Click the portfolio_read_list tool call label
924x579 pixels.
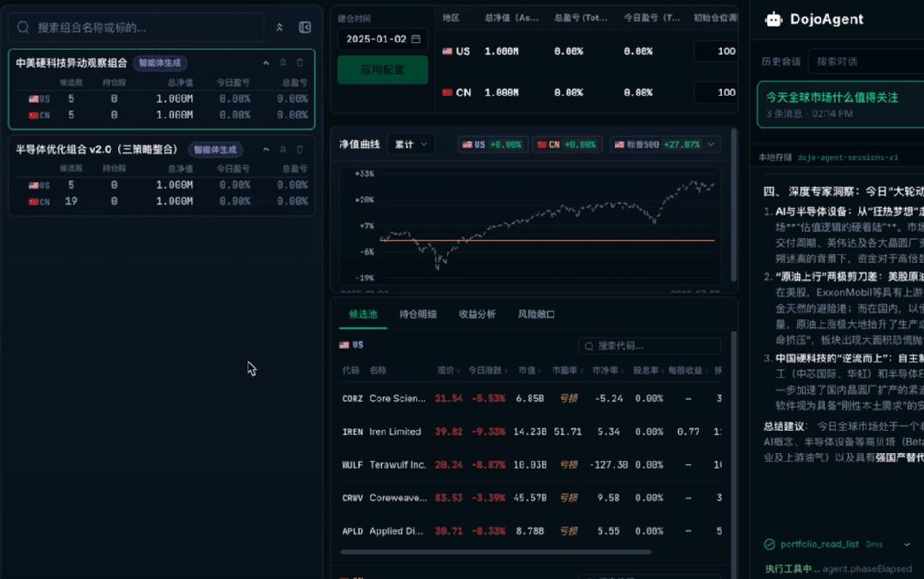click(820, 544)
